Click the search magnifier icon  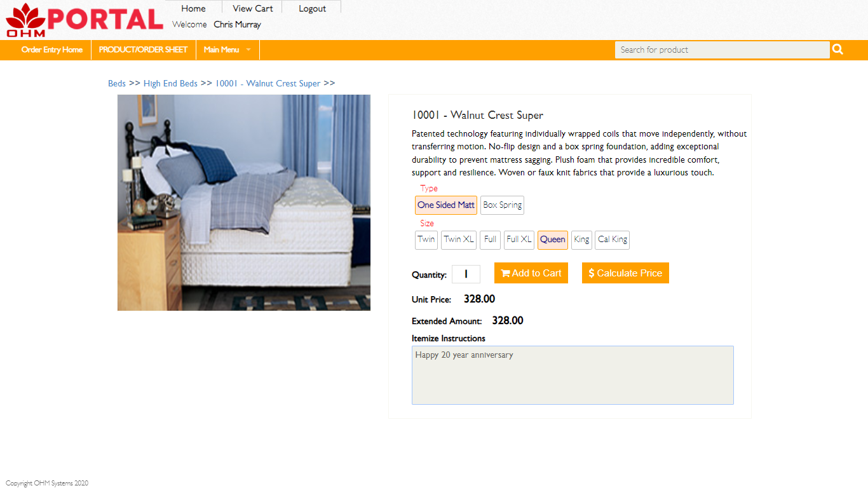pos(837,50)
